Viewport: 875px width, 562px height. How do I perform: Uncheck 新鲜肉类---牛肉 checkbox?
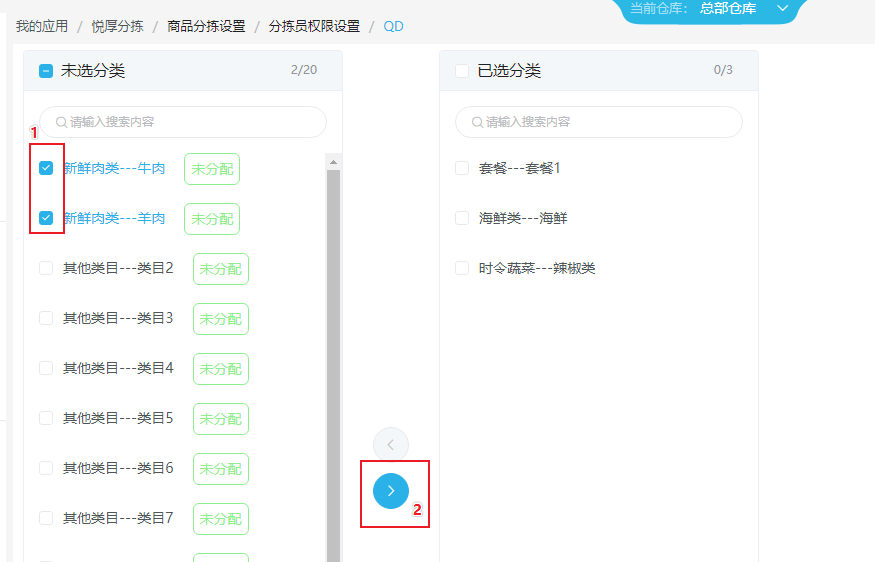(46, 168)
